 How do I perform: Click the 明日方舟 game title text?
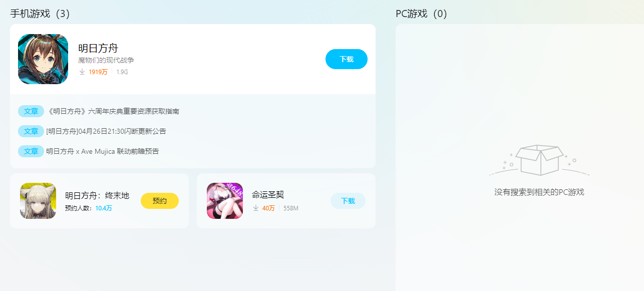click(x=98, y=48)
